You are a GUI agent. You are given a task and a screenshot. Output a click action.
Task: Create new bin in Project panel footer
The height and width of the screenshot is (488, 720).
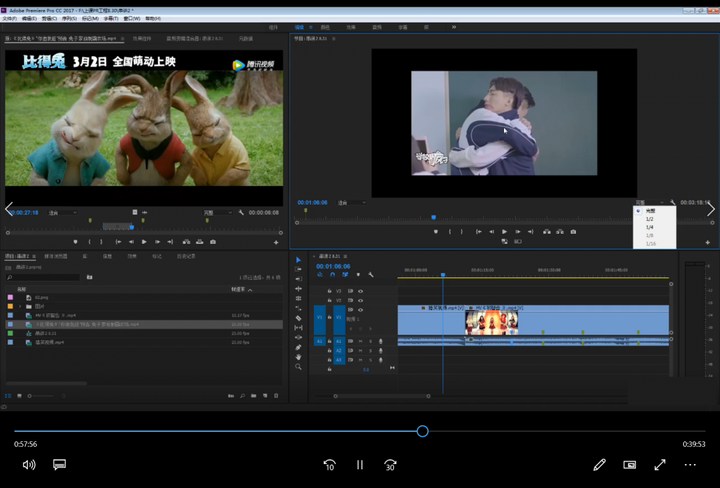tap(253, 396)
